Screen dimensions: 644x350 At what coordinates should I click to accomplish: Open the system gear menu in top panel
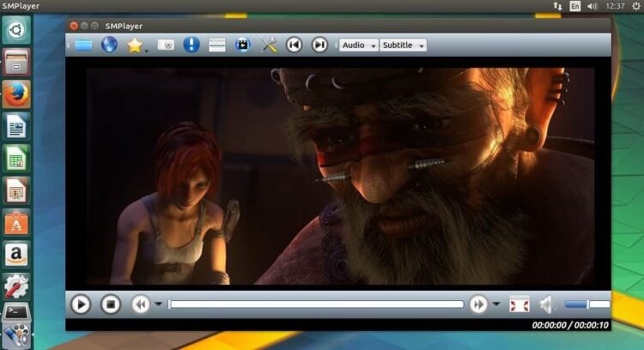[635, 6]
